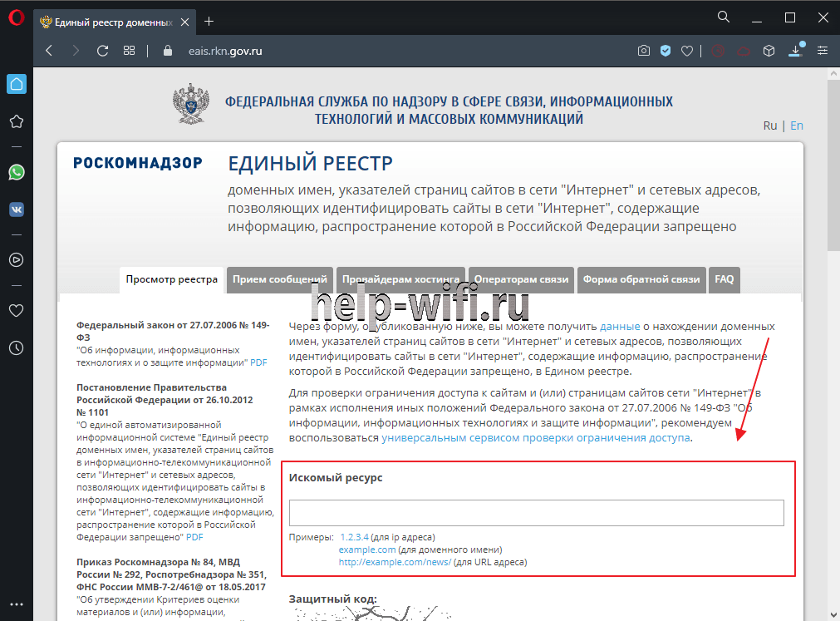840x621 pixels.
Task: Open the downloads icon in the toolbar
Action: click(x=795, y=51)
